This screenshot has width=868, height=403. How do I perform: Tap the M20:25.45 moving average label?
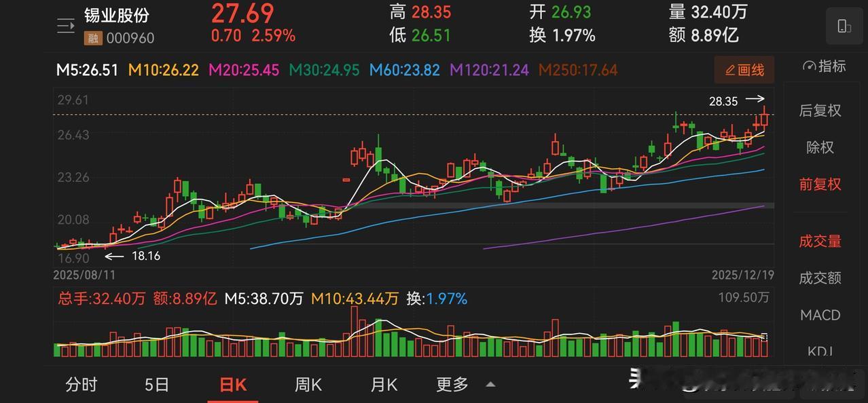click(x=244, y=70)
